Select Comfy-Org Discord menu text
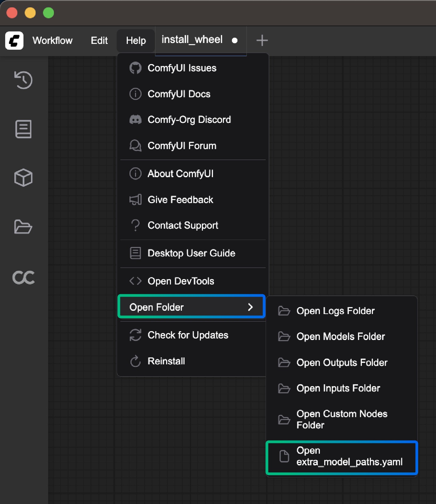Screen dimensions: 436x504 point(189,120)
